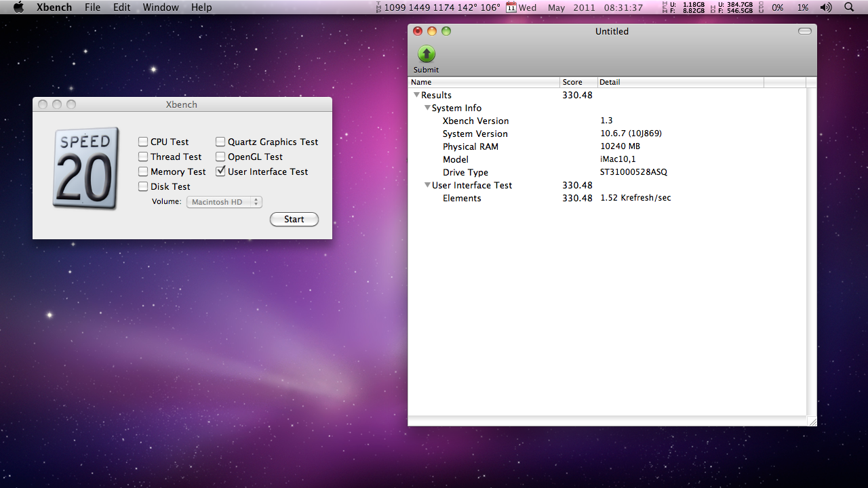Click the CPU percentage monitor in menu bar

coord(784,7)
